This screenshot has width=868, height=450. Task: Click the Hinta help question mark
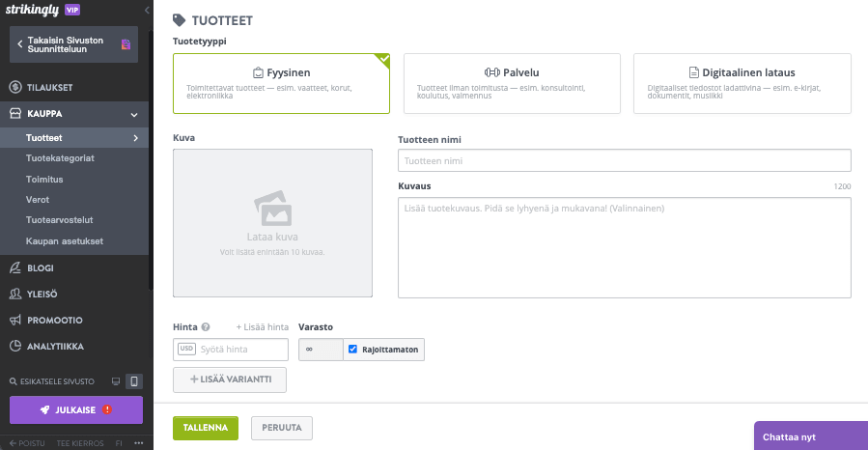tap(206, 327)
